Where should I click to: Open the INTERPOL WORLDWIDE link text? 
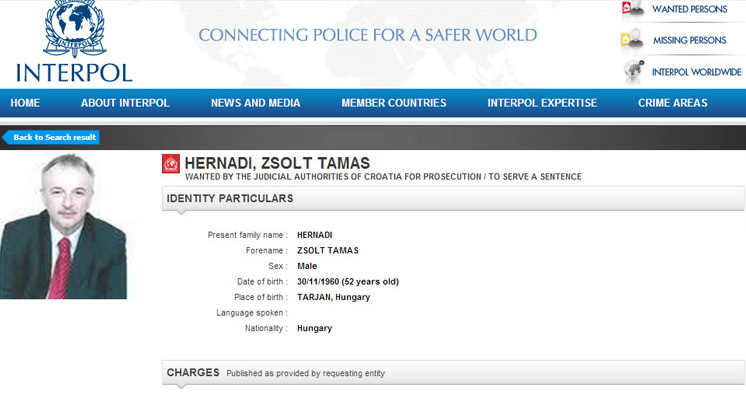[697, 72]
